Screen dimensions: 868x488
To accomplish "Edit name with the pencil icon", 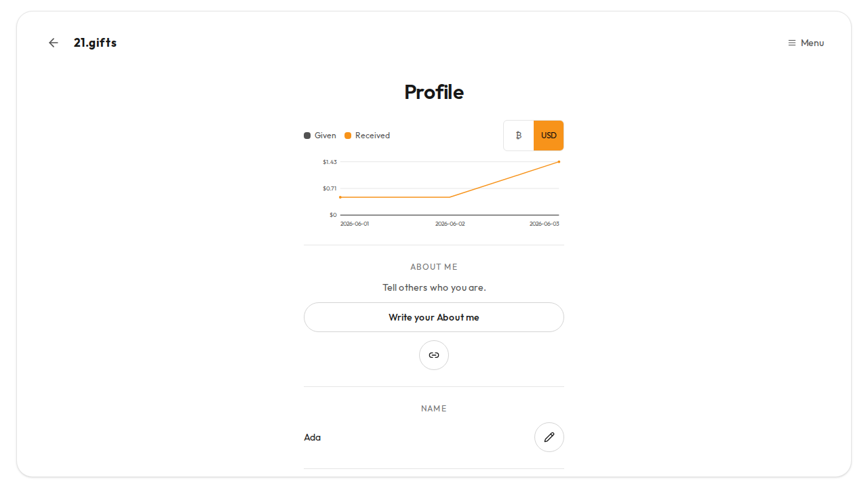I will click(x=549, y=437).
